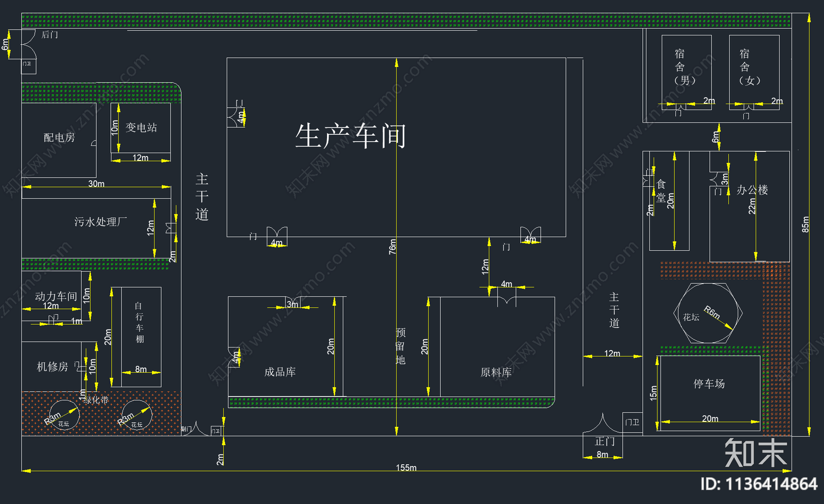
Task: Click the 6m dimension above 办公楼
Action: coord(715,137)
